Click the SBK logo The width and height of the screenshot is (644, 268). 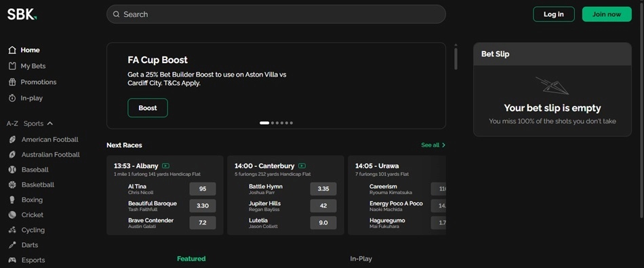coord(22,14)
